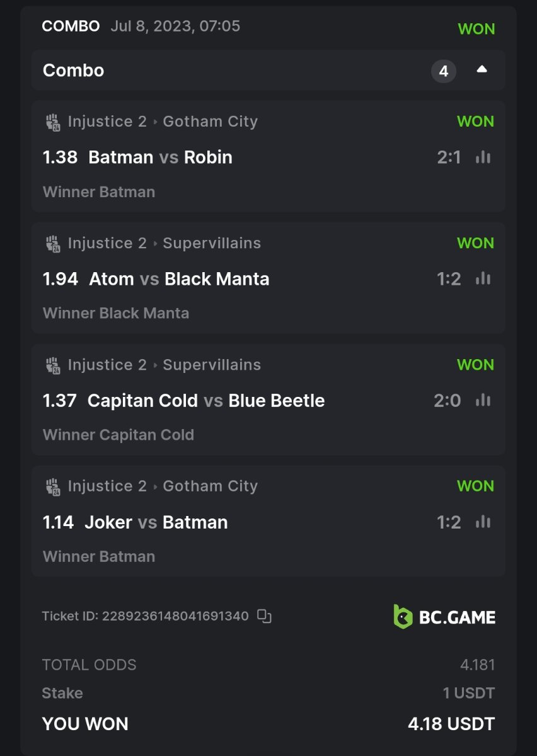The image size is (537, 756).
Task: Click esports icon beside first Gotham City
Action: click(53, 122)
